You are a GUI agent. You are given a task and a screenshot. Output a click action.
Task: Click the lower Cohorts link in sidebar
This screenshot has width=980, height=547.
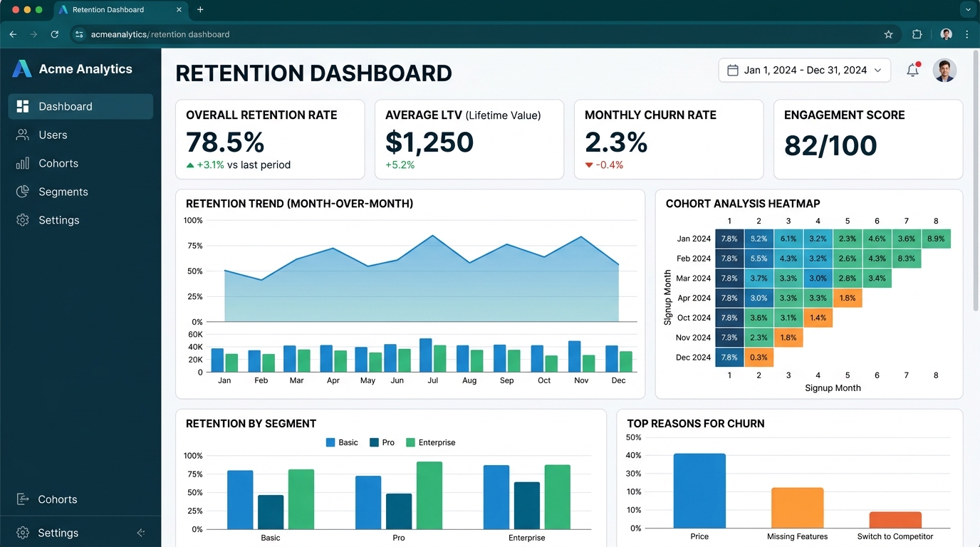[57, 499]
